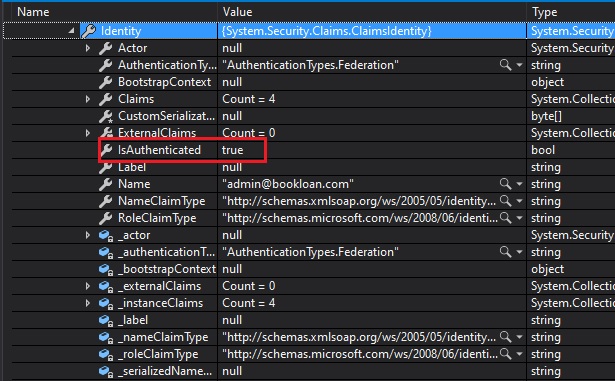Select the {System.Security.Claims.ClaimsIdentity} value

click(x=326, y=31)
